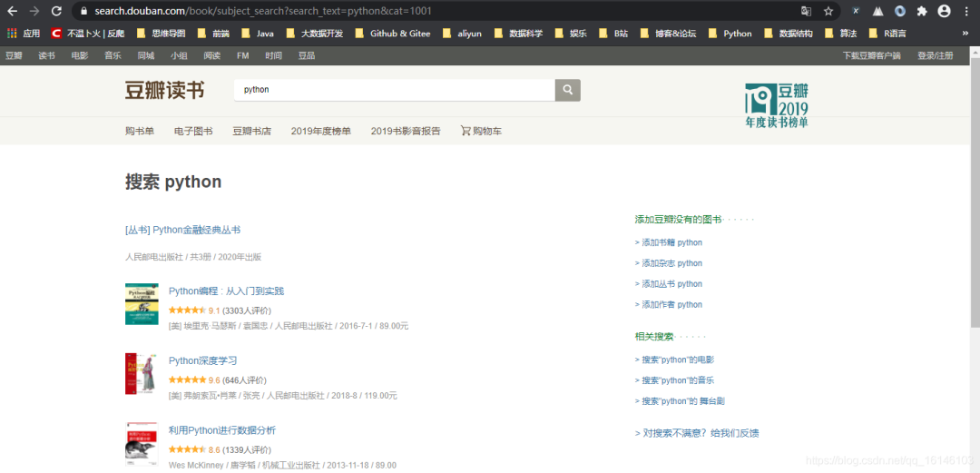Open the Chrome profile avatar
The image size is (980, 473).
pos(945,11)
